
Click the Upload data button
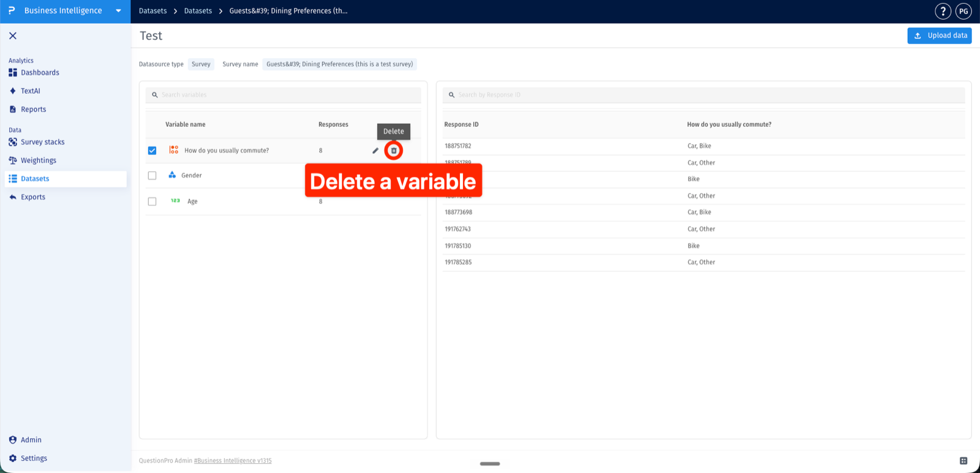click(940, 36)
